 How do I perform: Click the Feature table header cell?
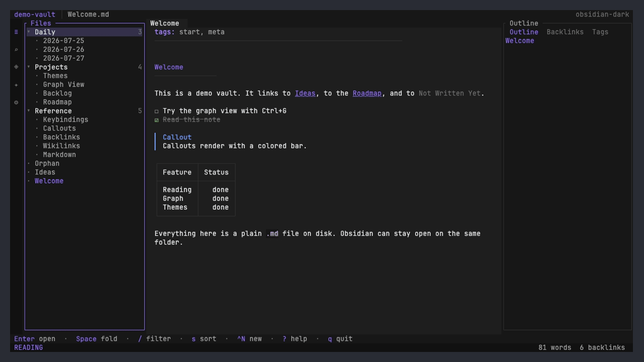click(177, 172)
